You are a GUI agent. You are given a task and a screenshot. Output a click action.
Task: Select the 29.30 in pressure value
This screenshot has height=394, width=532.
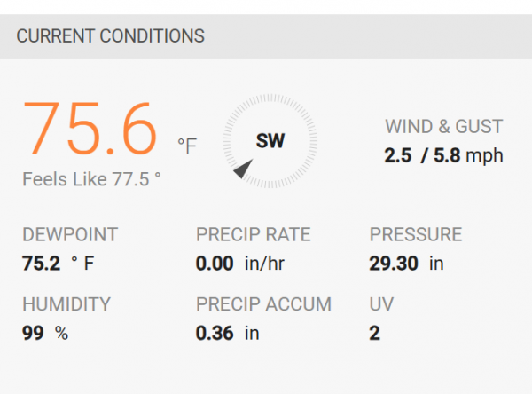(x=403, y=264)
